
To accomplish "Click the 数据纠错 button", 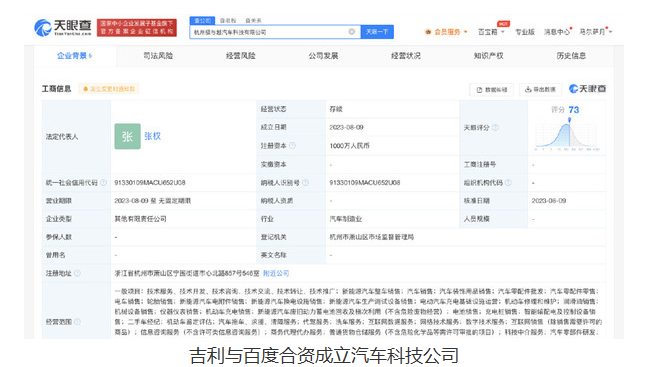I will tap(492, 89).
